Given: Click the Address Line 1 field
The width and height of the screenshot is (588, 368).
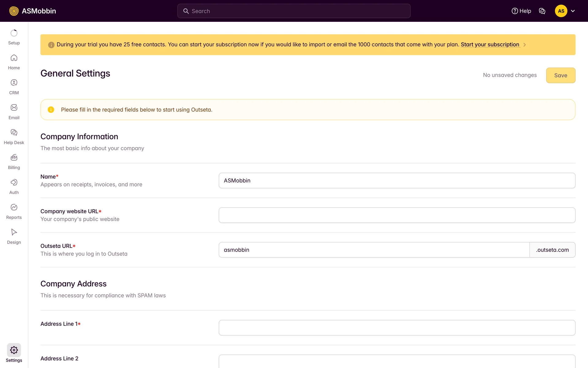Looking at the screenshot, I should 397,328.
